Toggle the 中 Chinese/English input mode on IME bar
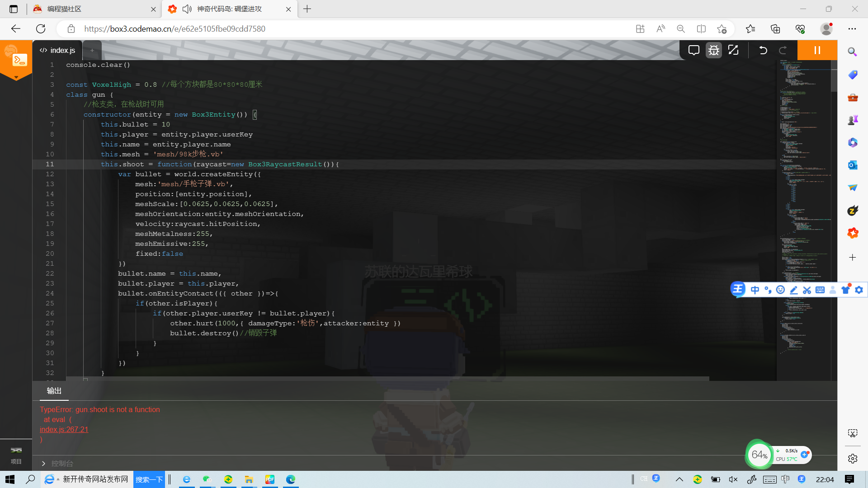Screen dimensions: 868x488 click(755, 290)
